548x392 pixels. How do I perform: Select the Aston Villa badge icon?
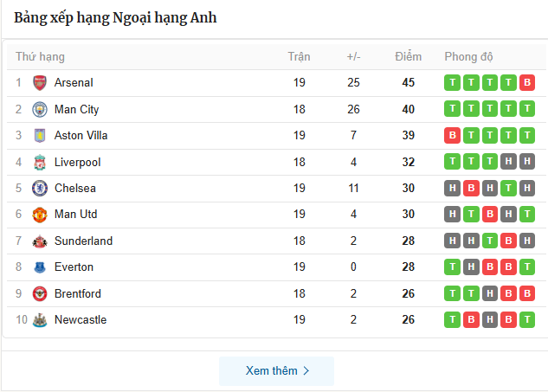(40, 136)
